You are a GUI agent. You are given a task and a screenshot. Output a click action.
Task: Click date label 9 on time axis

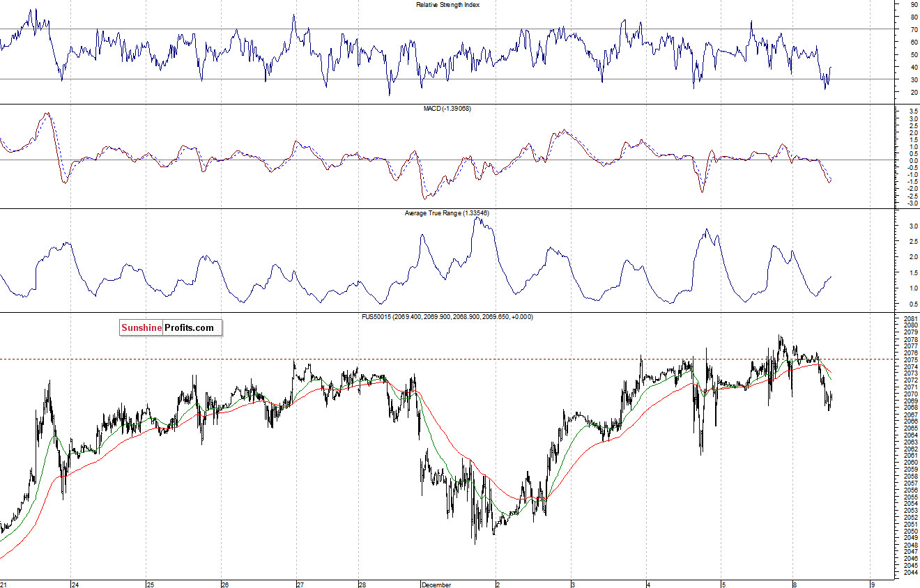point(872,584)
